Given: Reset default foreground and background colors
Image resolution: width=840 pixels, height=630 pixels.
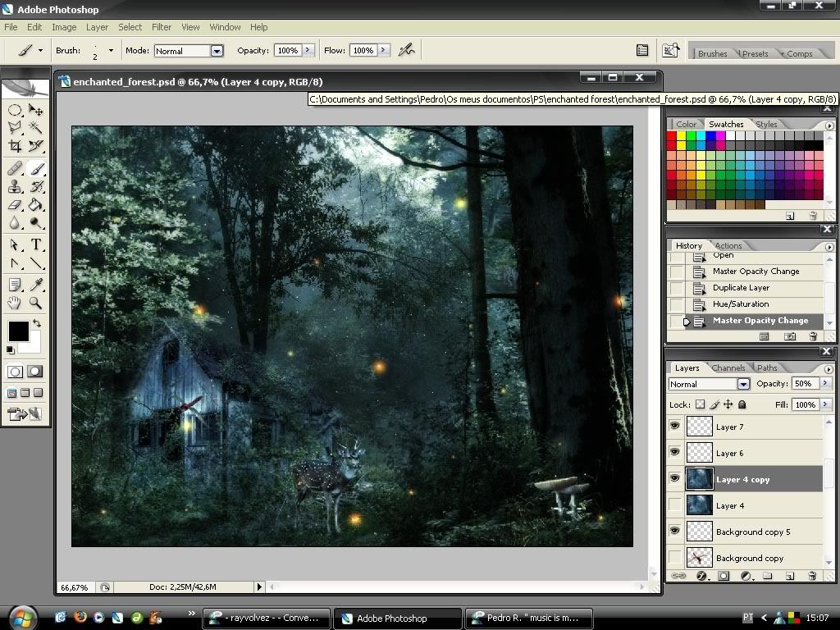Looking at the screenshot, I should pyautogui.click(x=10, y=349).
